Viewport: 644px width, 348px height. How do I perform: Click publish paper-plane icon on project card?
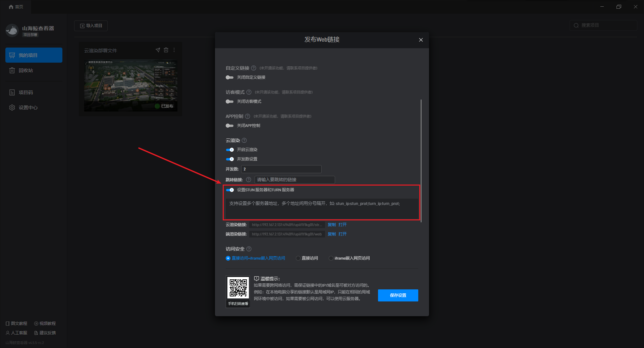coord(158,50)
